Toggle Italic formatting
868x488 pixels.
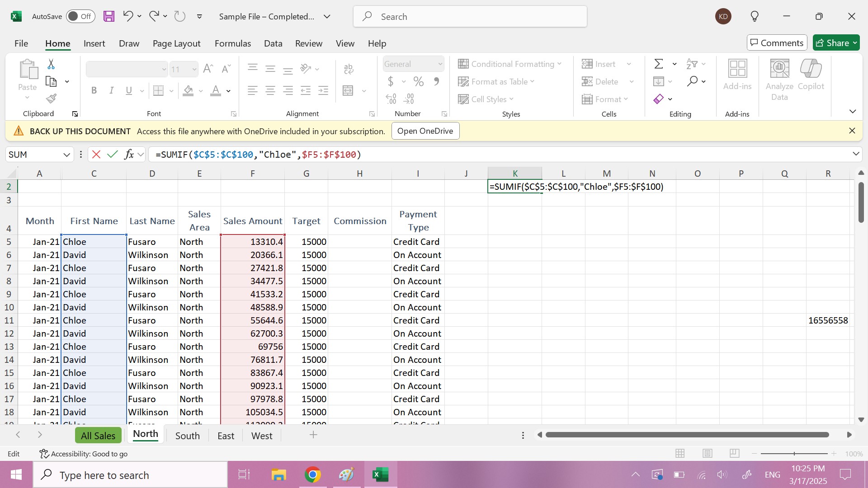point(111,91)
